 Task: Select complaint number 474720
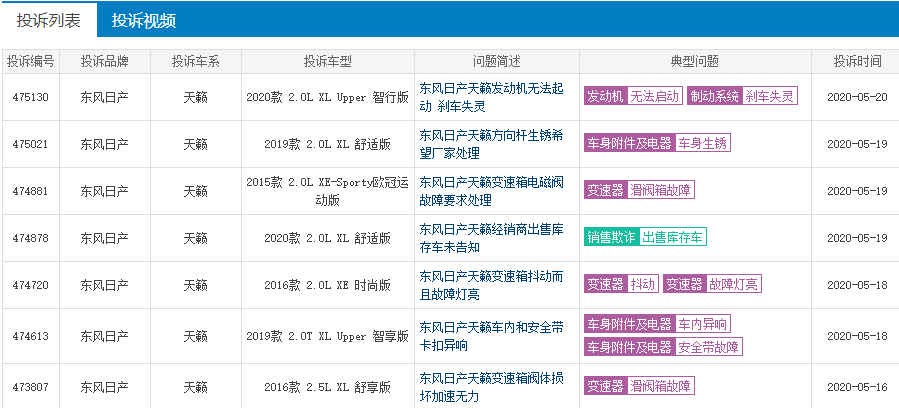[x=30, y=285]
